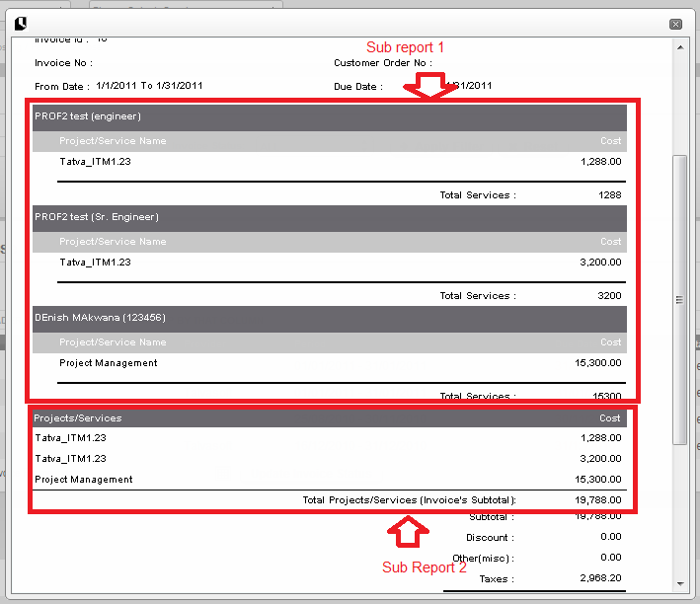This screenshot has width=700, height=604.
Task: Click cost '15,300.00' in DEnish MAkwana group
Action: pyautogui.click(x=597, y=363)
